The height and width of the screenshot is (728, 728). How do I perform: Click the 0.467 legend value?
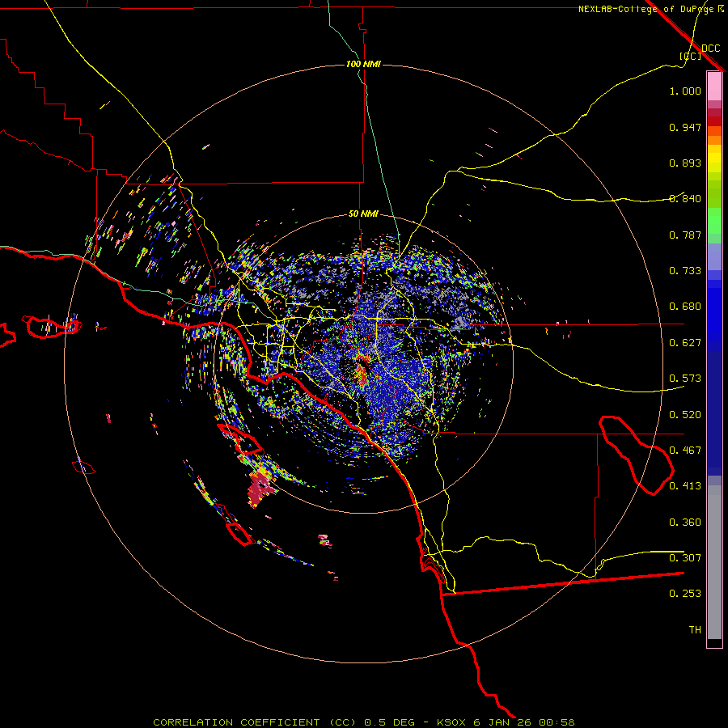tap(685, 451)
